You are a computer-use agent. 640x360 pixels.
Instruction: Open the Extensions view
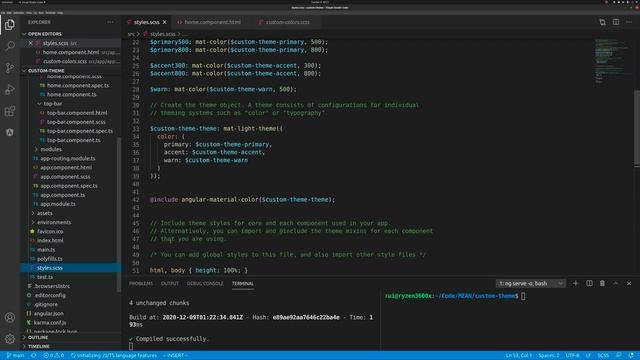[x=10, y=111]
